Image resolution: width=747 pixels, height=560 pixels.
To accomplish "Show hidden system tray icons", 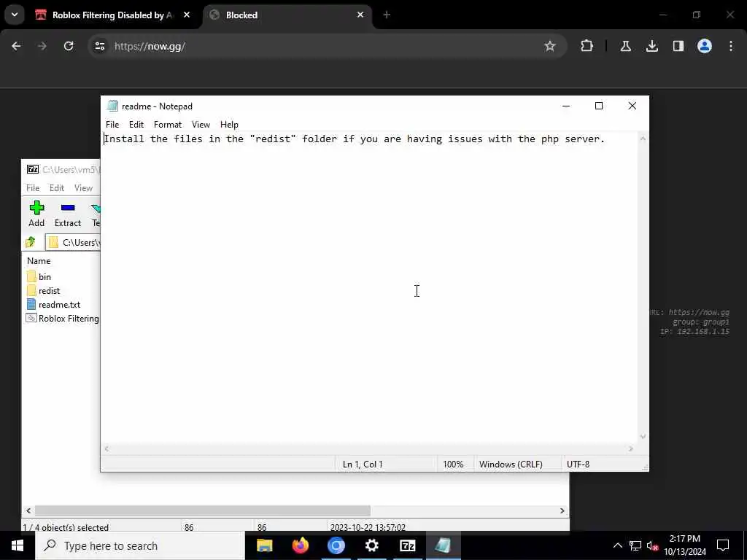I will [x=617, y=545].
